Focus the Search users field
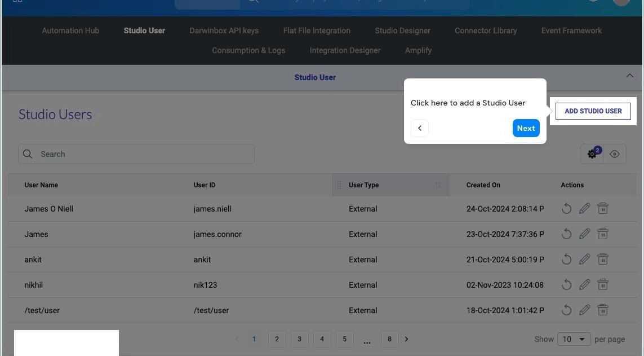The width and height of the screenshot is (644, 356). coord(136,154)
